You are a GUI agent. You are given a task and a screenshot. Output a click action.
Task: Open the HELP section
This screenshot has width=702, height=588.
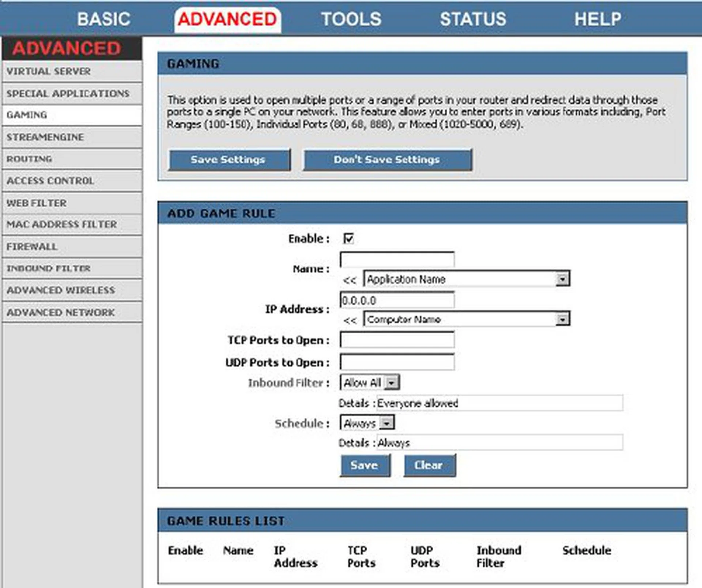click(x=597, y=18)
